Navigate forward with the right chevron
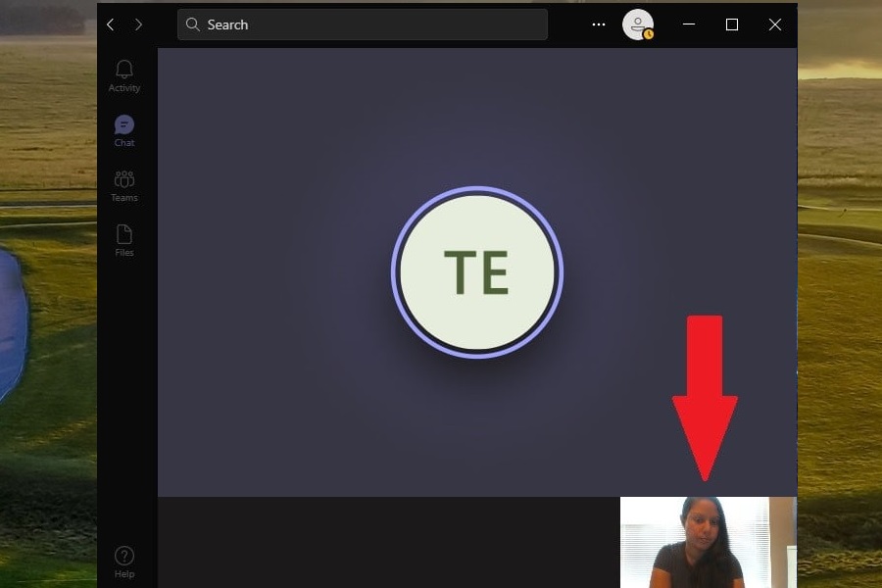882x588 pixels. click(139, 24)
